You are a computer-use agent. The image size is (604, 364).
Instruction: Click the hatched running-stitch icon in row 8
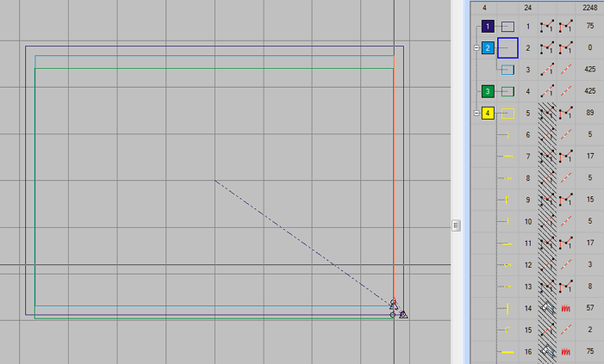click(547, 178)
